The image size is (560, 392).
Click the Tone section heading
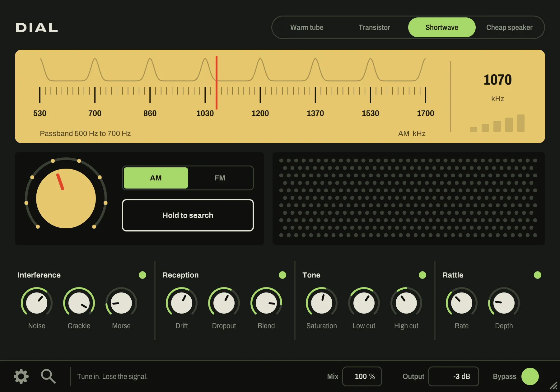click(x=311, y=275)
